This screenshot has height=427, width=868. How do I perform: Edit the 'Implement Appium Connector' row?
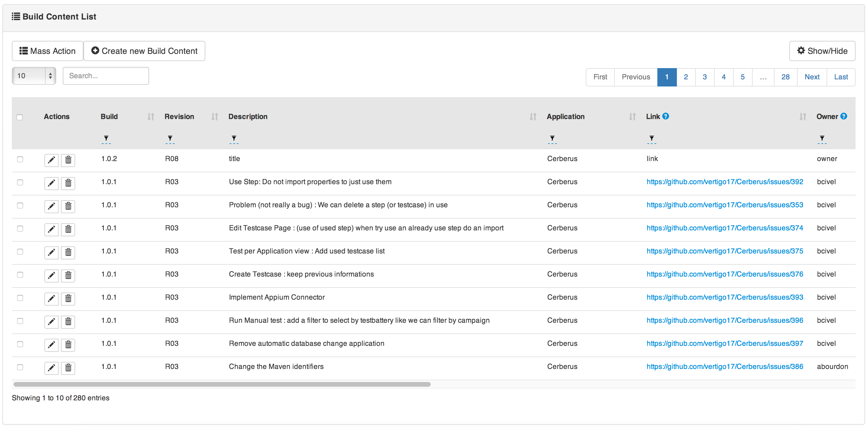[51, 298]
